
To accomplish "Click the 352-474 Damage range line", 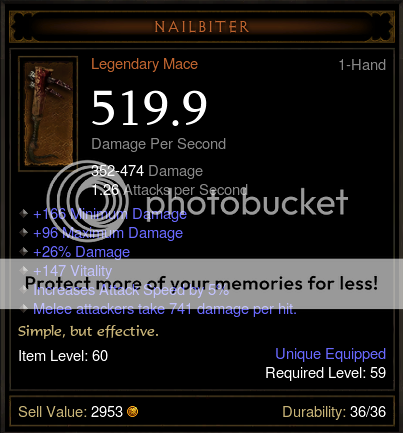I will (x=147, y=171).
